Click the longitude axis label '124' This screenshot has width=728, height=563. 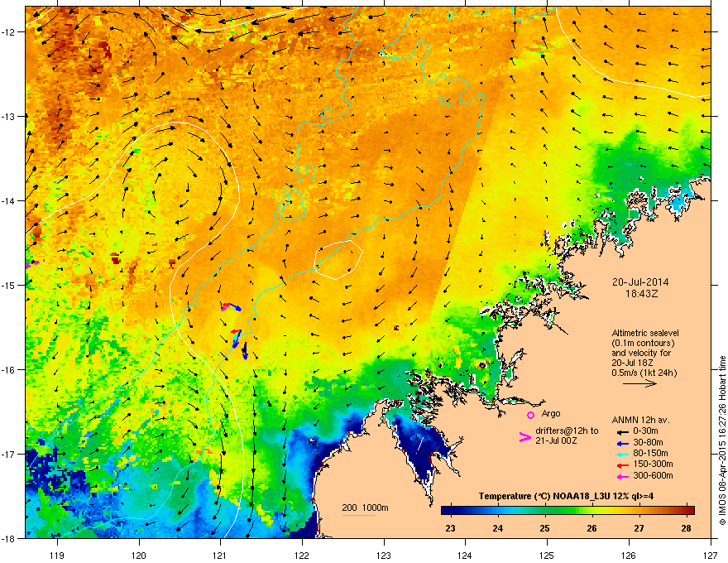[465, 555]
